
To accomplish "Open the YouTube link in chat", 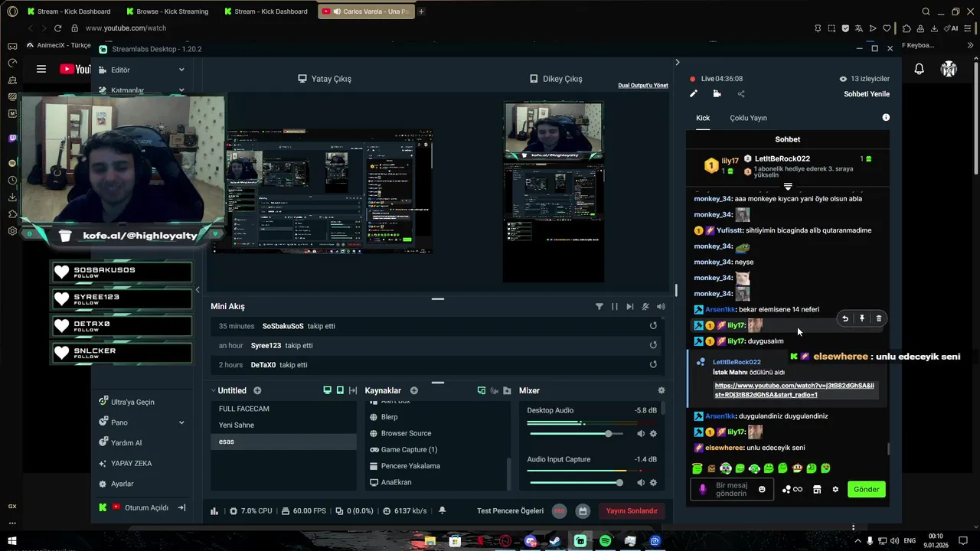I will [x=794, y=390].
